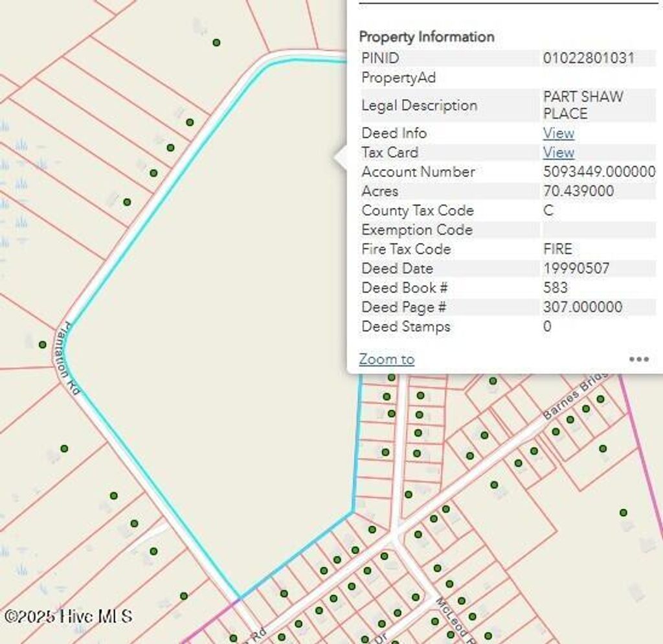Image resolution: width=663 pixels, height=644 pixels.
Task: Open the Deed Info View link
Action: click(558, 133)
